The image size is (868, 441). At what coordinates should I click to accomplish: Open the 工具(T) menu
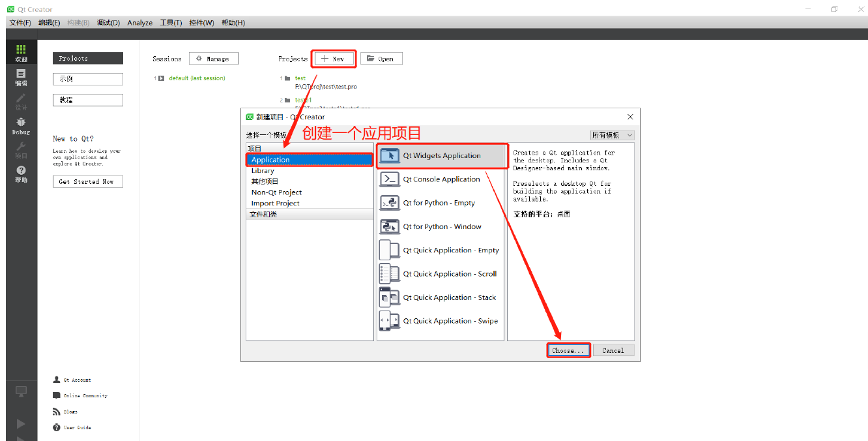(171, 22)
